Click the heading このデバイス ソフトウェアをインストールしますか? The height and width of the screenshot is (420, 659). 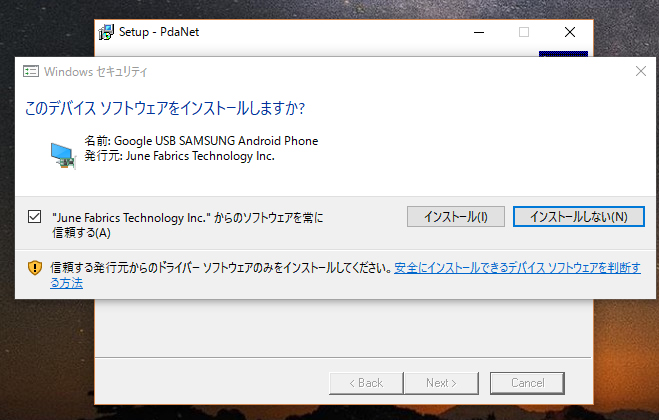click(x=165, y=108)
